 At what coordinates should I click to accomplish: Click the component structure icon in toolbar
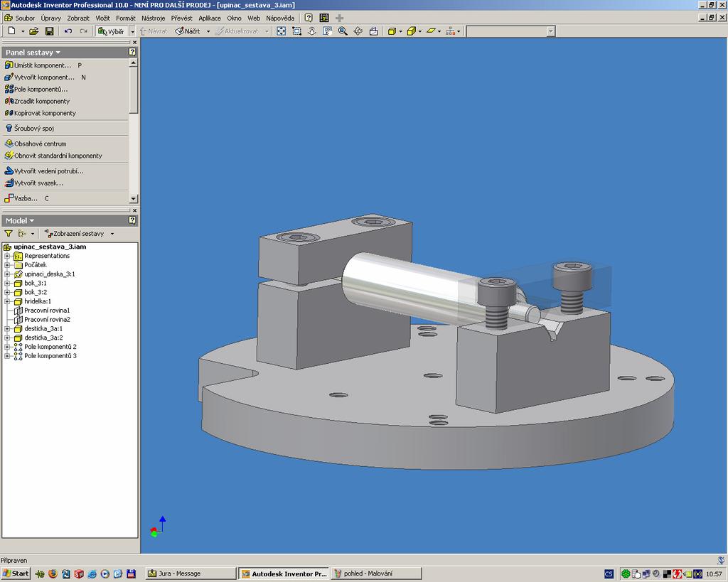click(450, 31)
